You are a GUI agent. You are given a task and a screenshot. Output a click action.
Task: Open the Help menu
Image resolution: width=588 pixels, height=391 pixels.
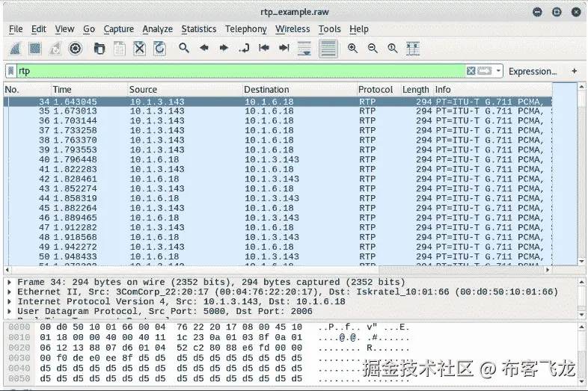click(359, 29)
